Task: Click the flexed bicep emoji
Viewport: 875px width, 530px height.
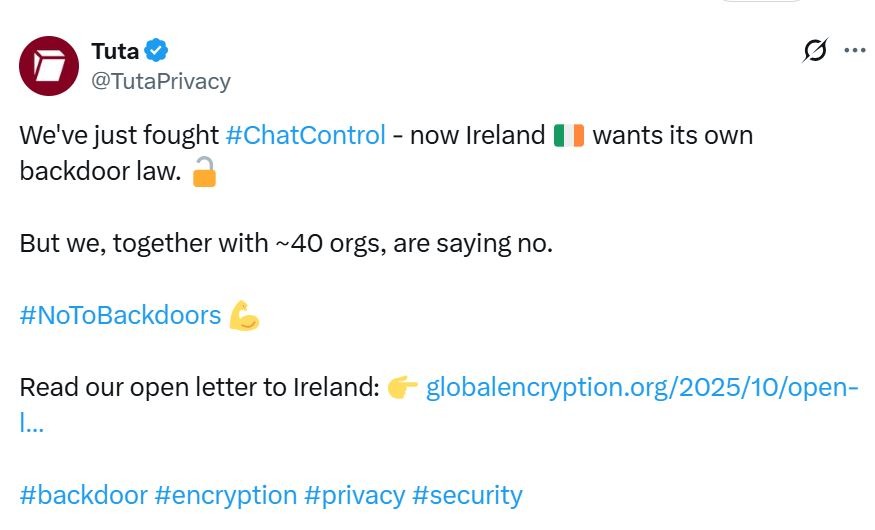Action: (244, 316)
